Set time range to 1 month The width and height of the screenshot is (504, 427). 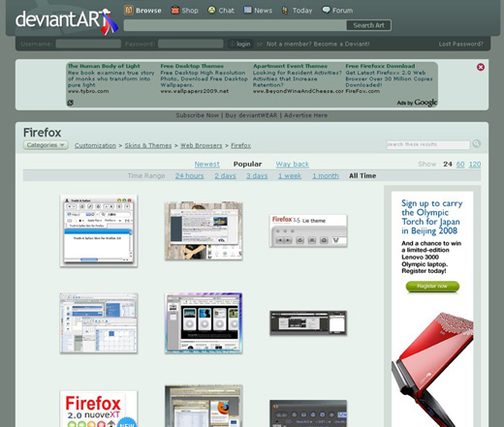click(326, 175)
